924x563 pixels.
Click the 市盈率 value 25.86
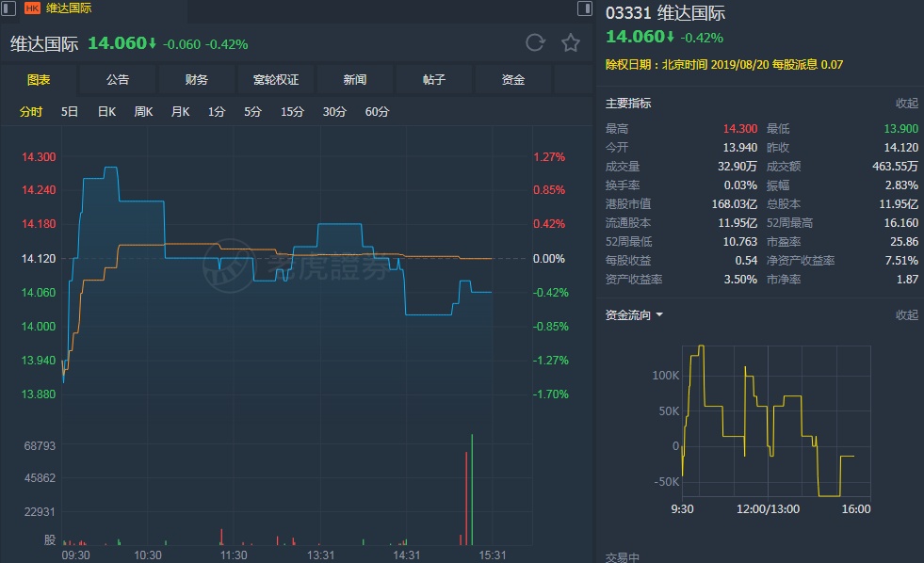tap(904, 241)
